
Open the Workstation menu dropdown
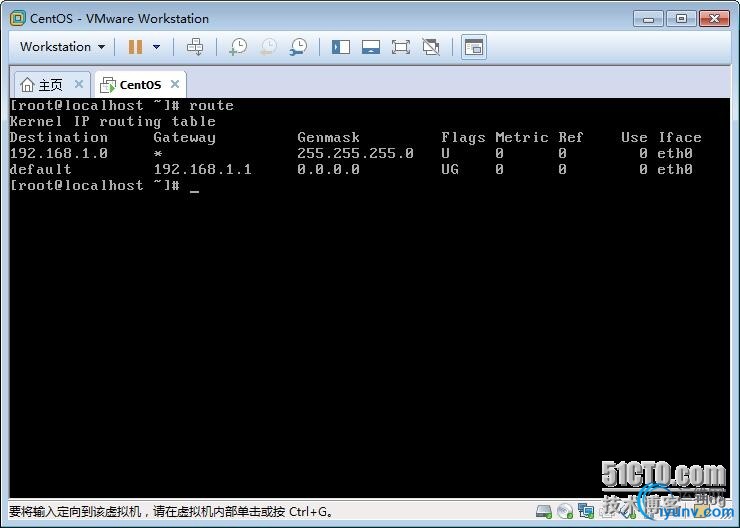pyautogui.click(x=62, y=47)
